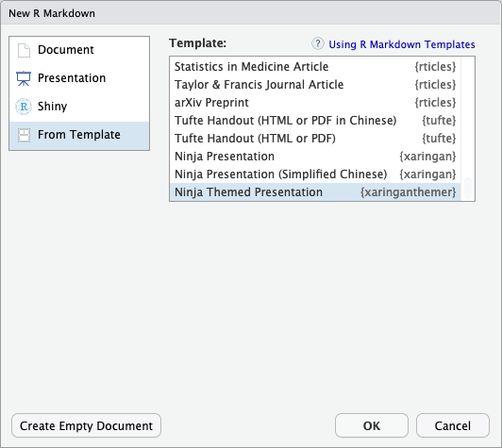Select the Document page icon
Image resolution: width=502 pixels, height=448 pixels.
click(24, 50)
